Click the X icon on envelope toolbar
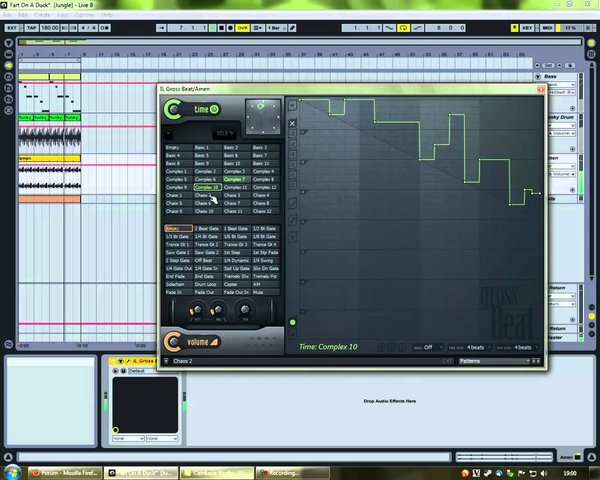 292,124
